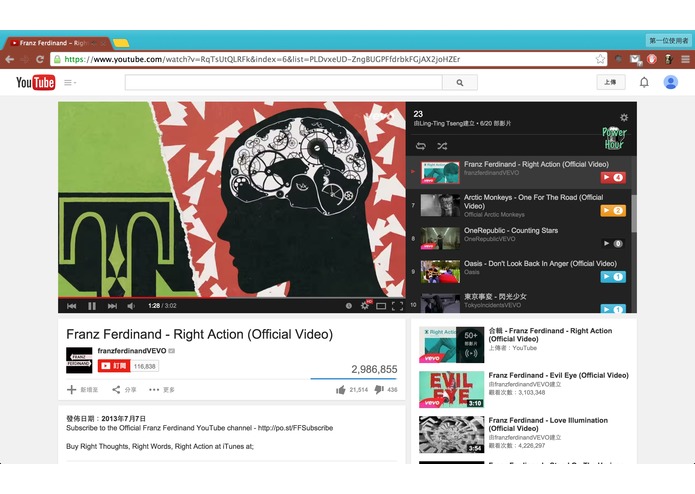Dislike the video with thumbs down
Screen dimensions: 695x494
pyautogui.click(x=379, y=389)
